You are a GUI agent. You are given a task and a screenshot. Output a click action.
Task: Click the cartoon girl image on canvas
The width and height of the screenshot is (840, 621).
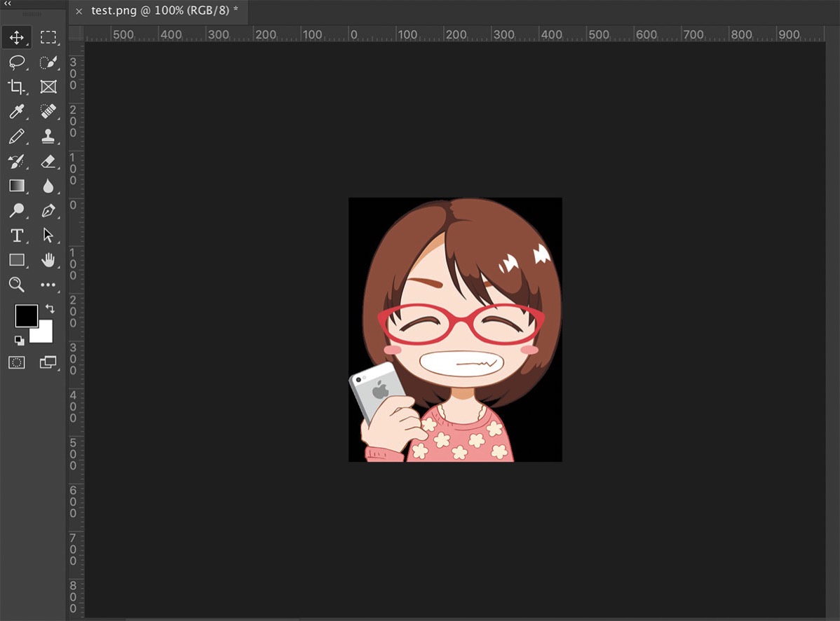click(455, 329)
